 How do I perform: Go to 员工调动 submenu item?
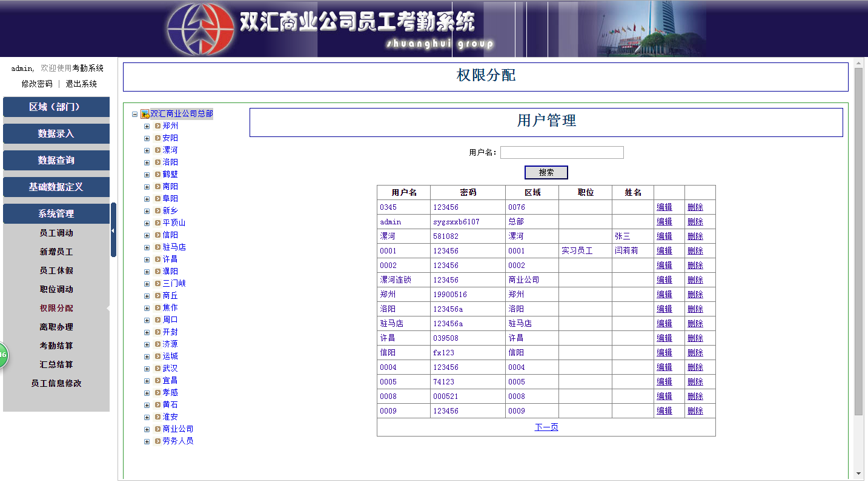point(56,233)
